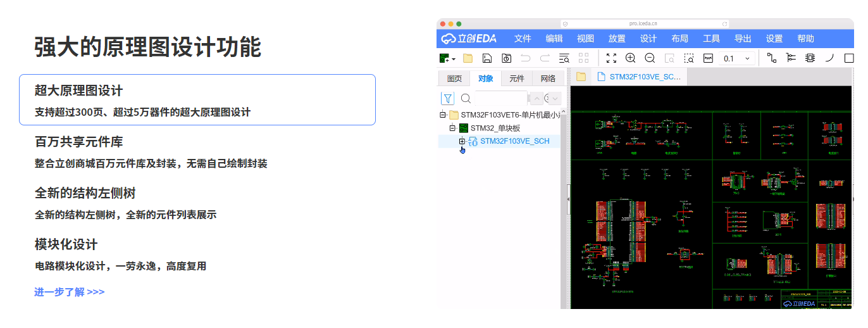Save with the floppy disk icon
This screenshot has height=328, width=868.
coord(487,58)
